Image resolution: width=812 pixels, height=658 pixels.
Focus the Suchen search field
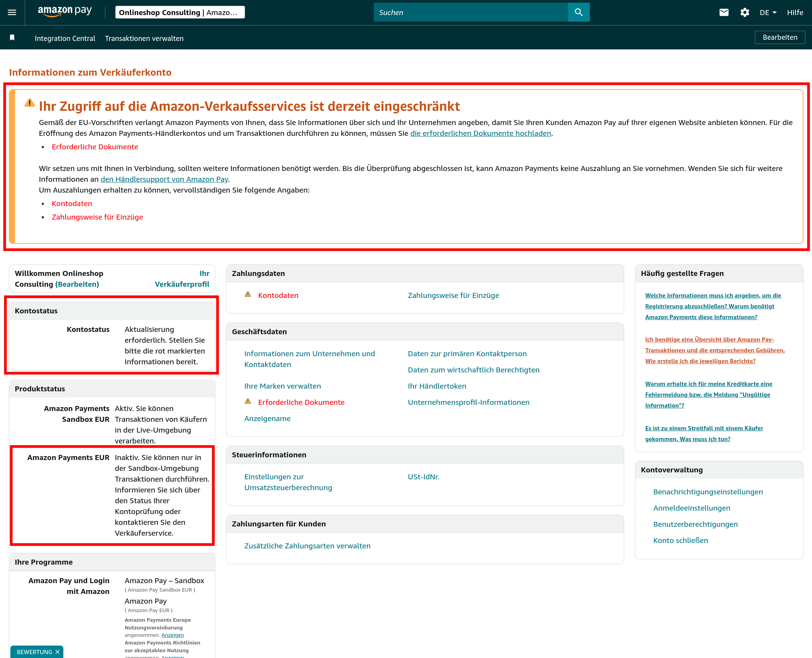click(x=471, y=12)
